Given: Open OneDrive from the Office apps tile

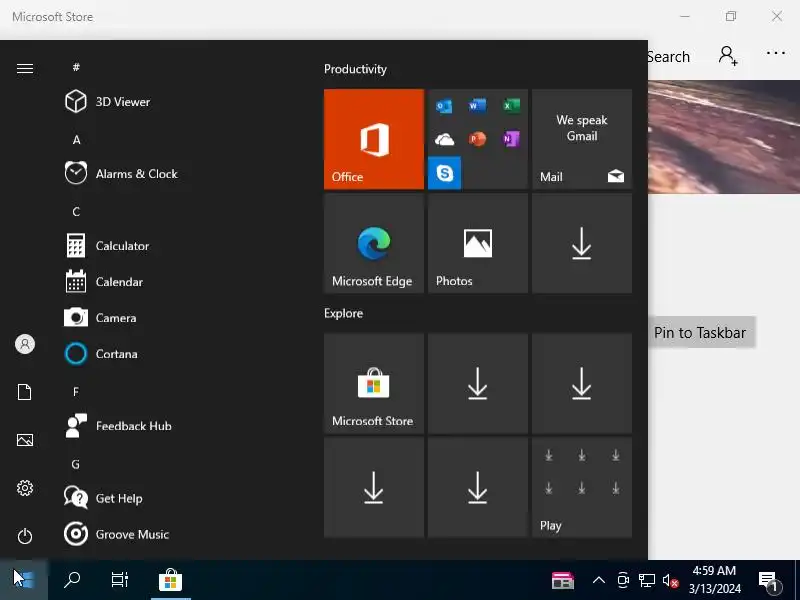Looking at the screenshot, I should [x=444, y=139].
